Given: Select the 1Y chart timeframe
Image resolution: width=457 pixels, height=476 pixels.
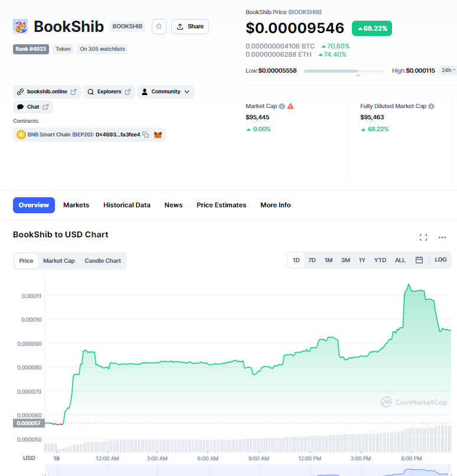Looking at the screenshot, I should (x=362, y=260).
